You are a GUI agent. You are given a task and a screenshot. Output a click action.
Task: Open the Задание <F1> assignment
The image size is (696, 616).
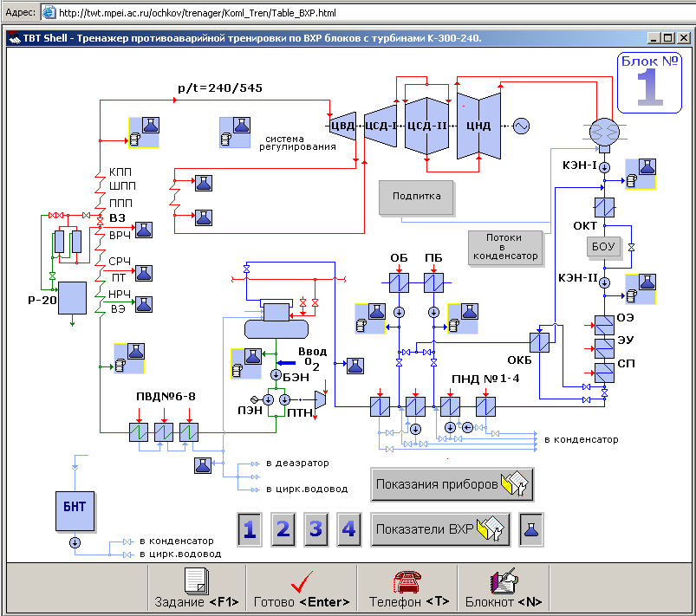coord(197,587)
